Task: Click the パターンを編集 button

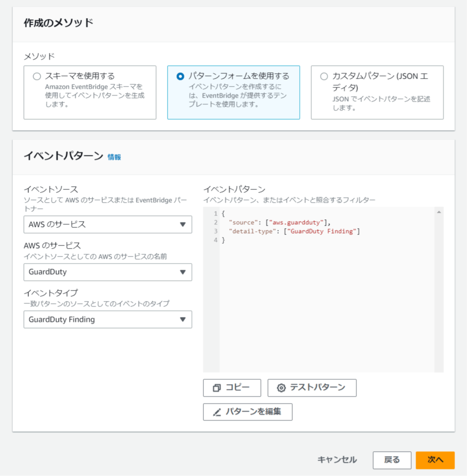Action: pyautogui.click(x=248, y=411)
